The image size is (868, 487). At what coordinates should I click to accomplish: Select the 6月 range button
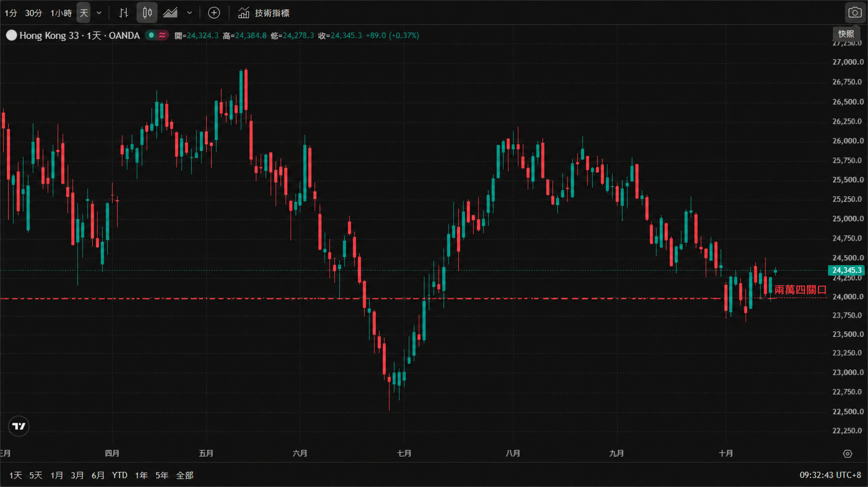coord(98,475)
